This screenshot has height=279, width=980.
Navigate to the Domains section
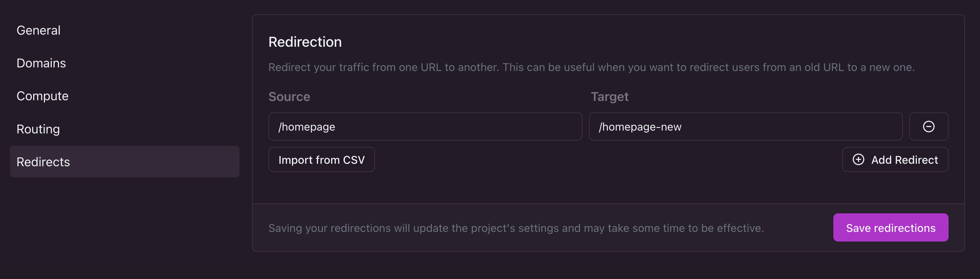point(41,63)
